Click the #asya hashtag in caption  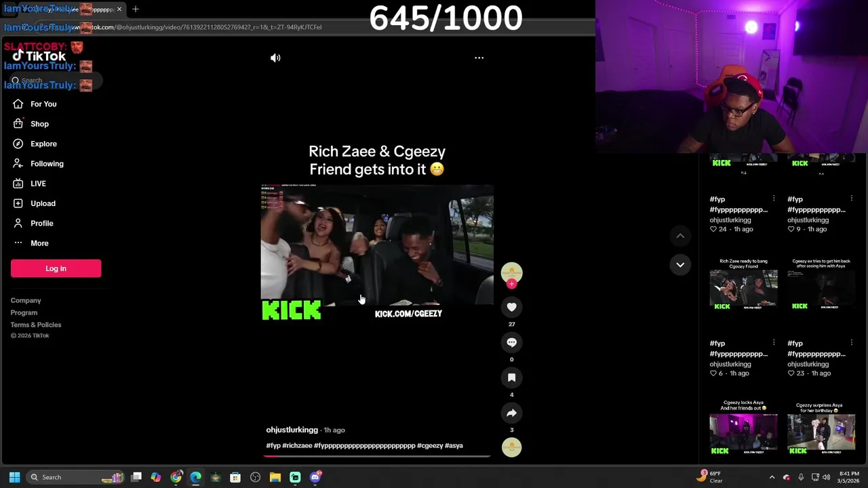[x=454, y=446]
